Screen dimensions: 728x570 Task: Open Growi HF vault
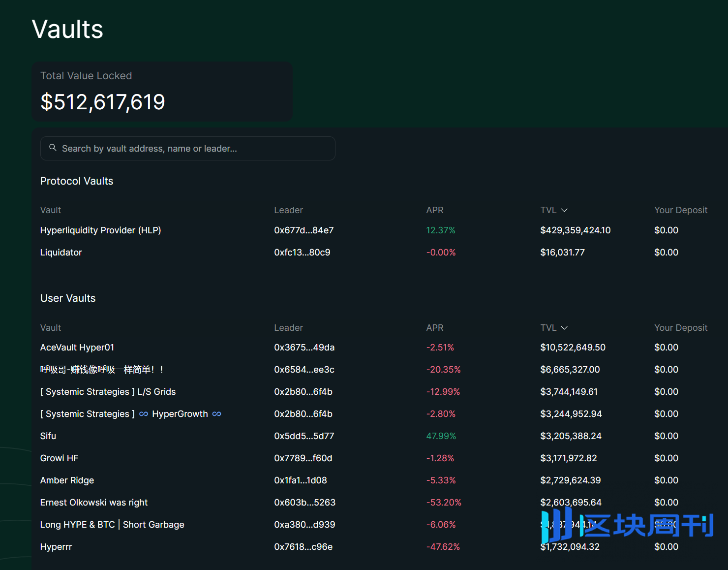click(x=59, y=458)
